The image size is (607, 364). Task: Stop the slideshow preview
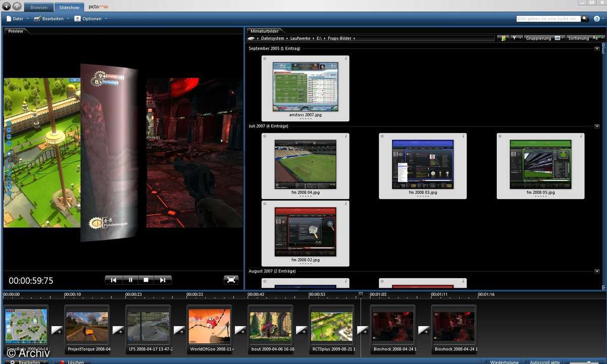click(x=146, y=280)
